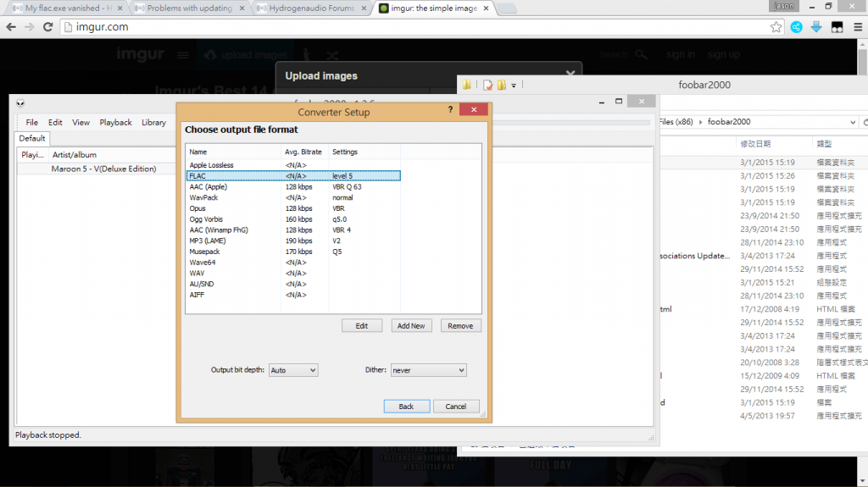Select Default playlist tab
Image resolution: width=868 pixels, height=487 pixels.
pos(32,138)
